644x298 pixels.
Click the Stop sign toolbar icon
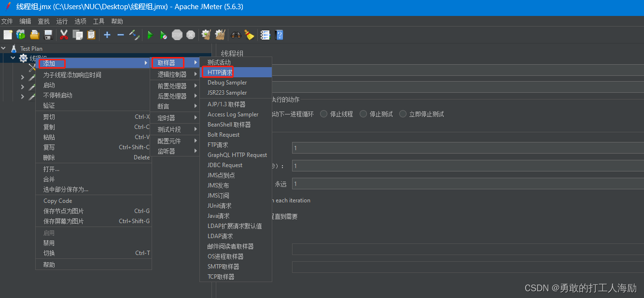177,35
